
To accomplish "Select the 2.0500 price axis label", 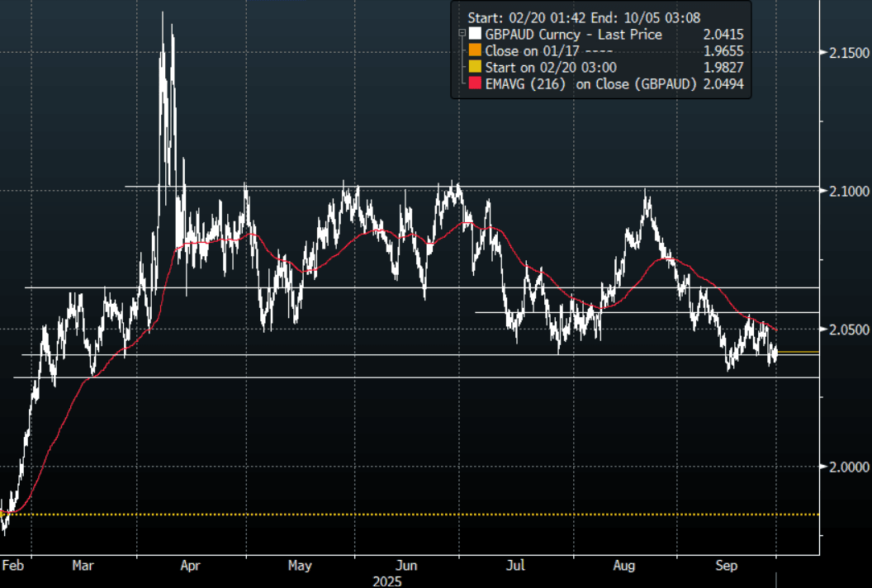I will point(848,330).
